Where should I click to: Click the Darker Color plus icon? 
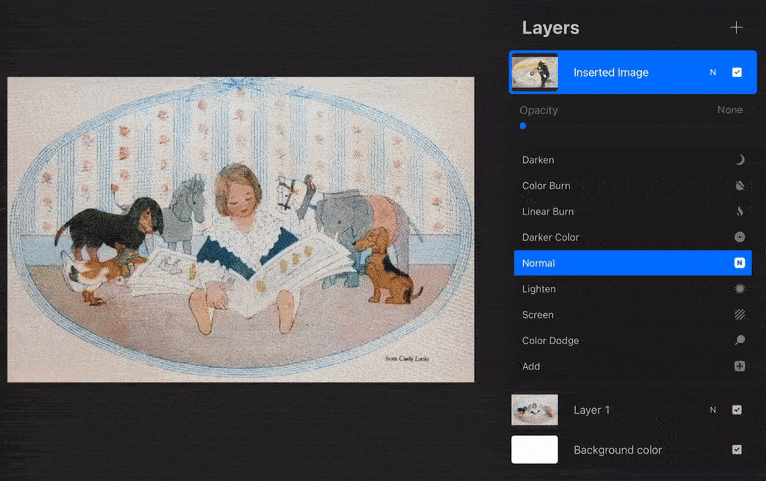[740, 238]
